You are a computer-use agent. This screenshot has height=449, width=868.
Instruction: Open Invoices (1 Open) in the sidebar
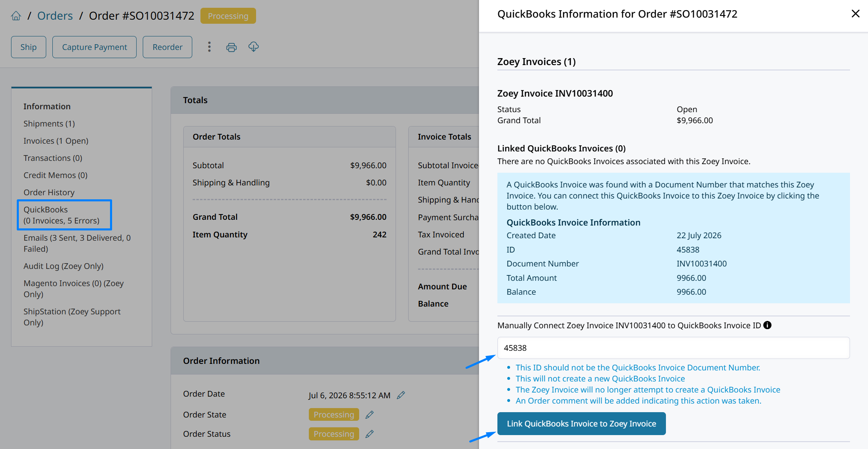click(x=56, y=141)
